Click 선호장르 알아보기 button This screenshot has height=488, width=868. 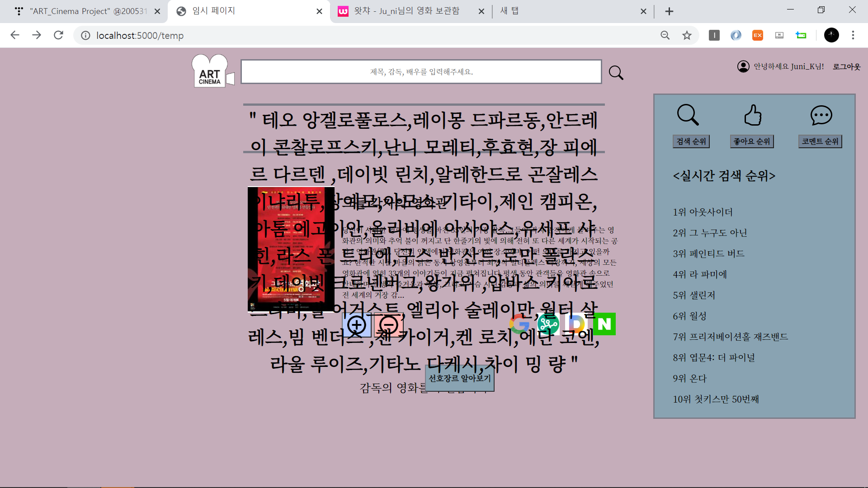point(460,379)
